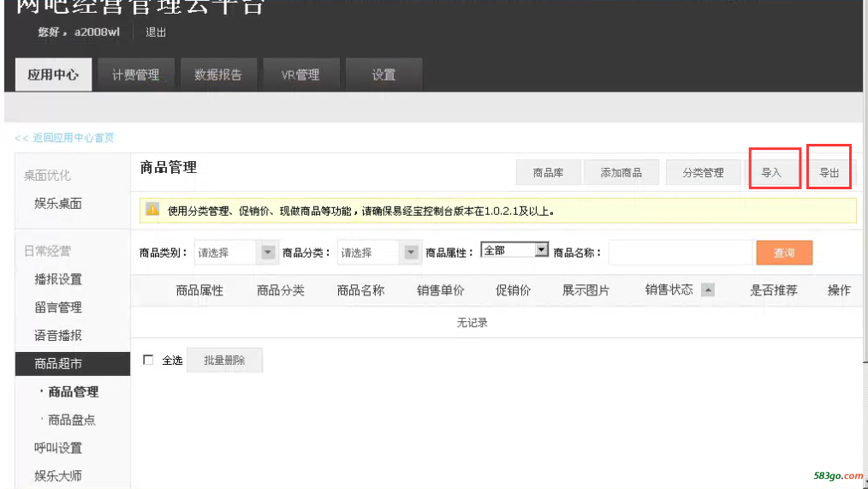Click the 批量删除 button

tap(224, 360)
